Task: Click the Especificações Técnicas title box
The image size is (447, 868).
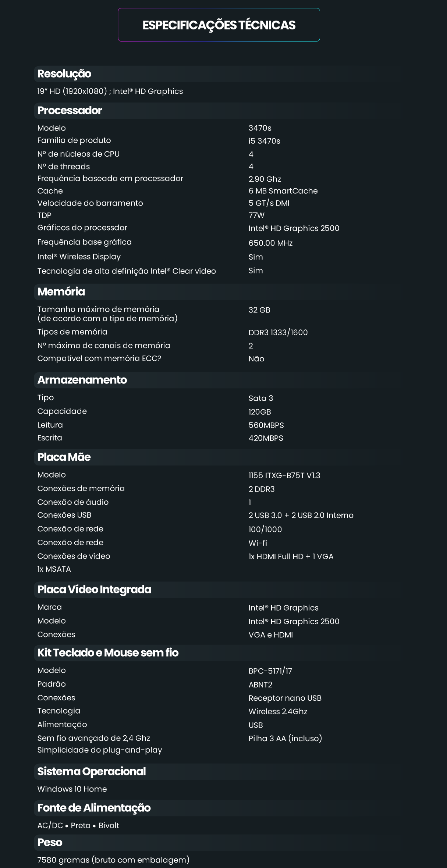Action: tap(219, 25)
